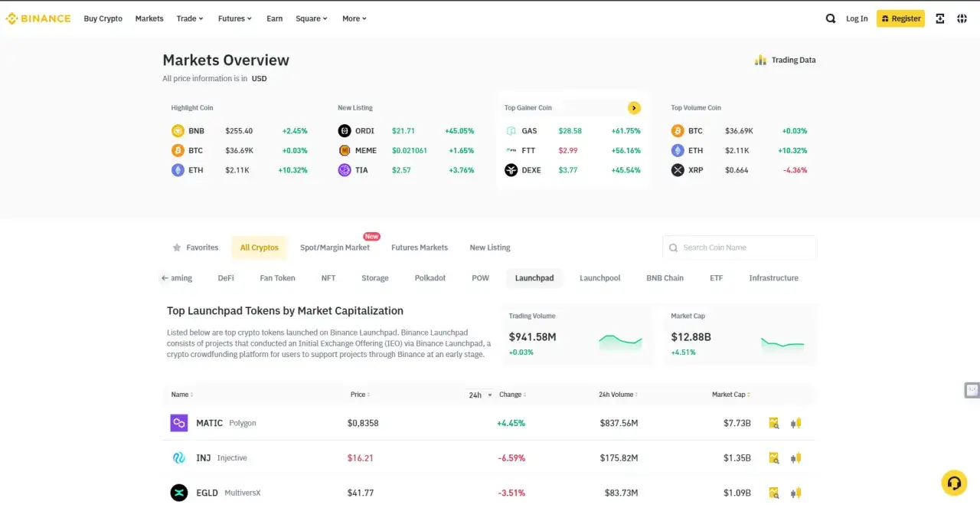Click the Favorites star tab
Viewport: 980px width, 508px height.
[195, 247]
